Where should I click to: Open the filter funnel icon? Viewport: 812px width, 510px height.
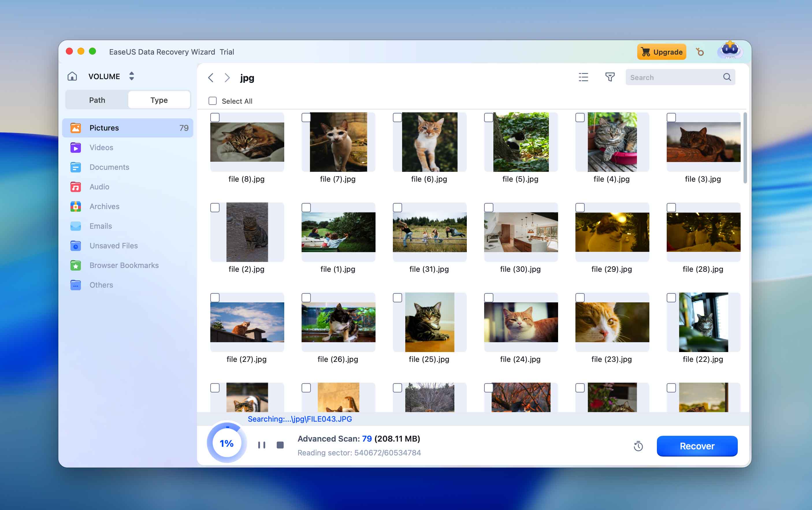[x=610, y=77]
